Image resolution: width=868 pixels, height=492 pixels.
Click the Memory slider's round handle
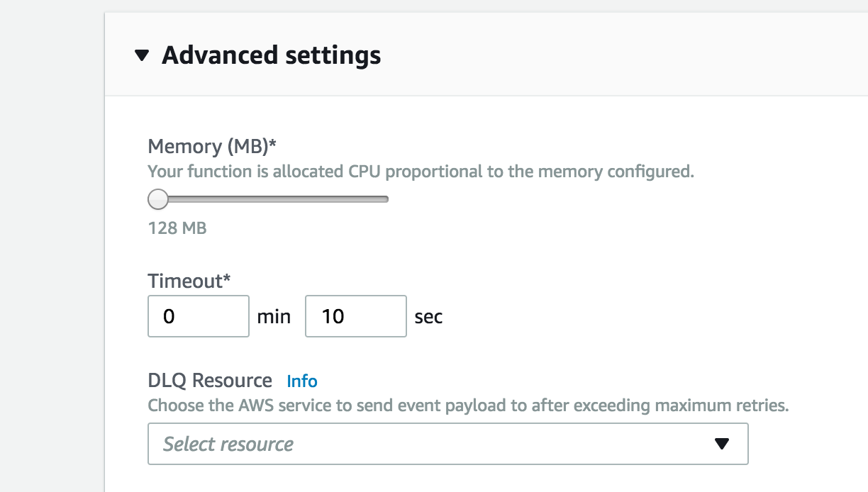pyautogui.click(x=158, y=200)
